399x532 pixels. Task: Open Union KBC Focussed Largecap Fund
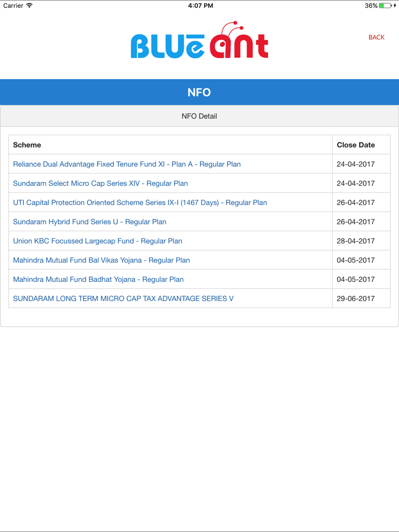pyautogui.click(x=98, y=240)
